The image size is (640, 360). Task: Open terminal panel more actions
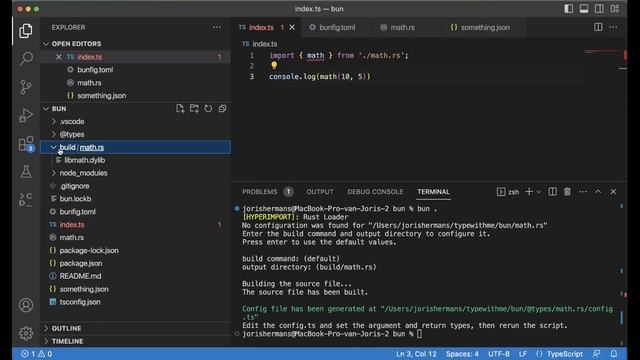point(583,192)
